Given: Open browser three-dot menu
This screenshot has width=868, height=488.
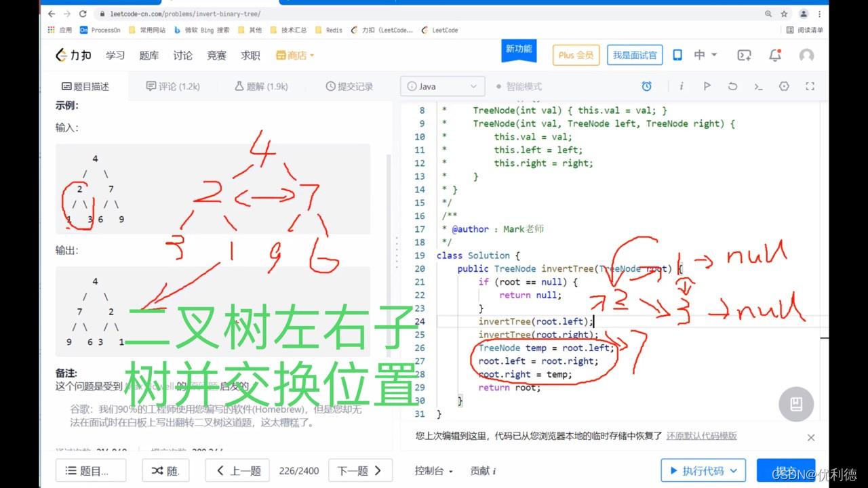Looking at the screenshot, I should pyautogui.click(x=821, y=14).
